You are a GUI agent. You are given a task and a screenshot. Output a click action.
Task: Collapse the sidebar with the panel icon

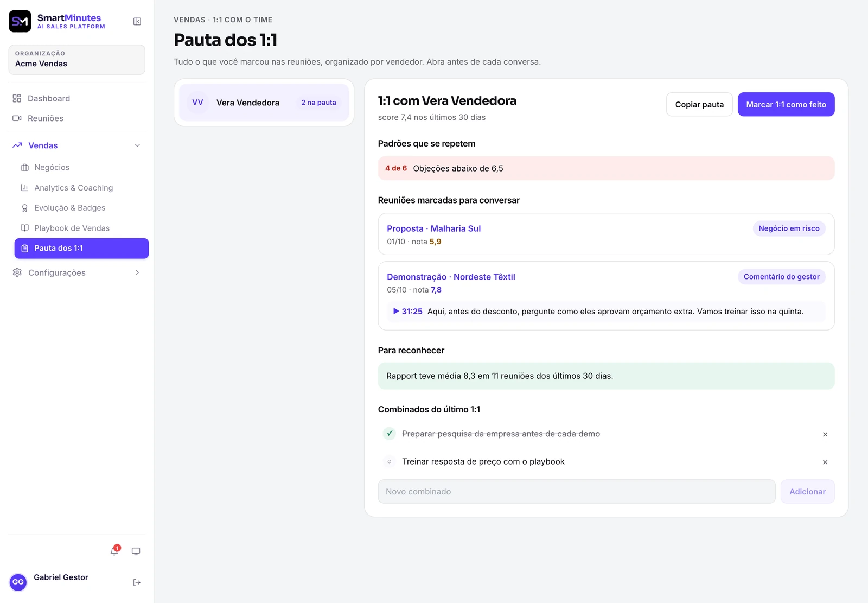pos(137,21)
